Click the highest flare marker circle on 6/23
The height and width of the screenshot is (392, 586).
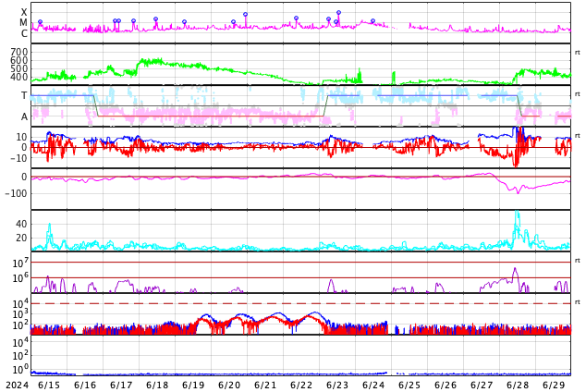pyautogui.click(x=338, y=13)
